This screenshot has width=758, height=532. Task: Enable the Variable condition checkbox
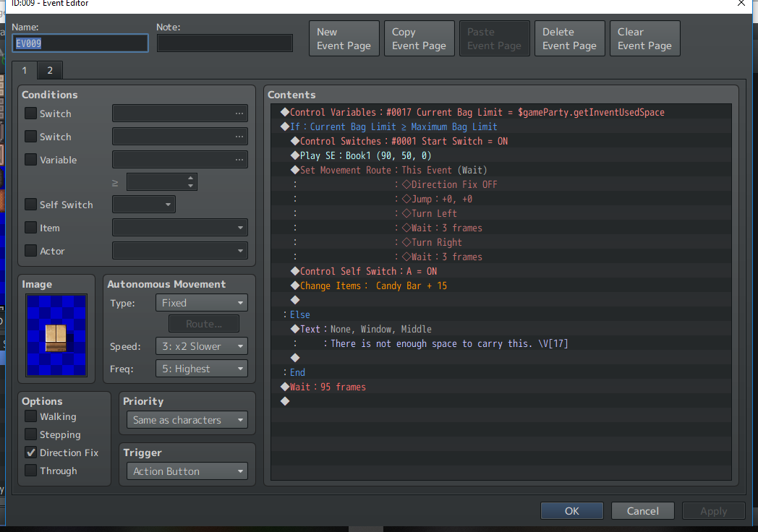tap(30, 160)
